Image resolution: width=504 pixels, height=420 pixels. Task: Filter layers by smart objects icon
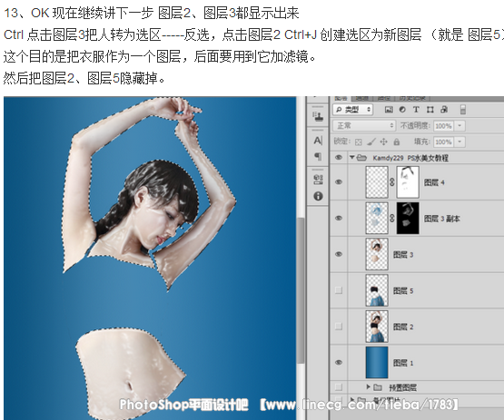pyautogui.click(x=444, y=110)
